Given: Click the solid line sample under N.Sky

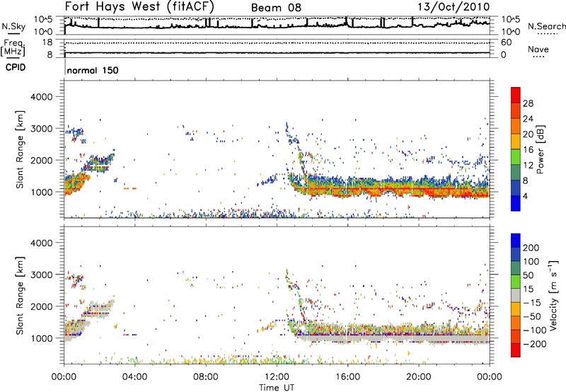Looking at the screenshot, I should tap(13, 33).
